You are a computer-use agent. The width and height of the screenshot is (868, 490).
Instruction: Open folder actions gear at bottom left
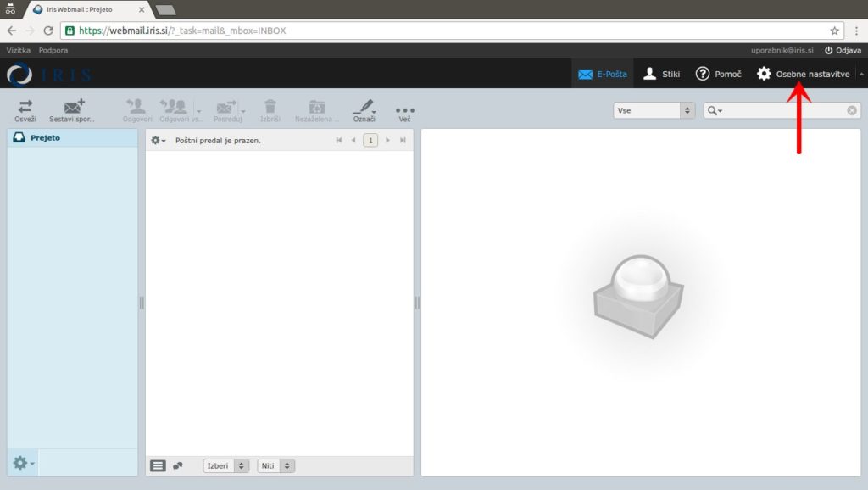pos(22,463)
